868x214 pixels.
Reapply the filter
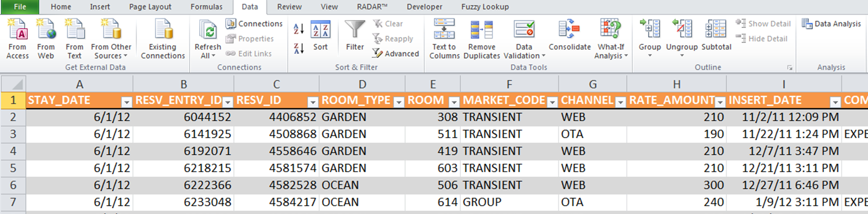(x=393, y=39)
